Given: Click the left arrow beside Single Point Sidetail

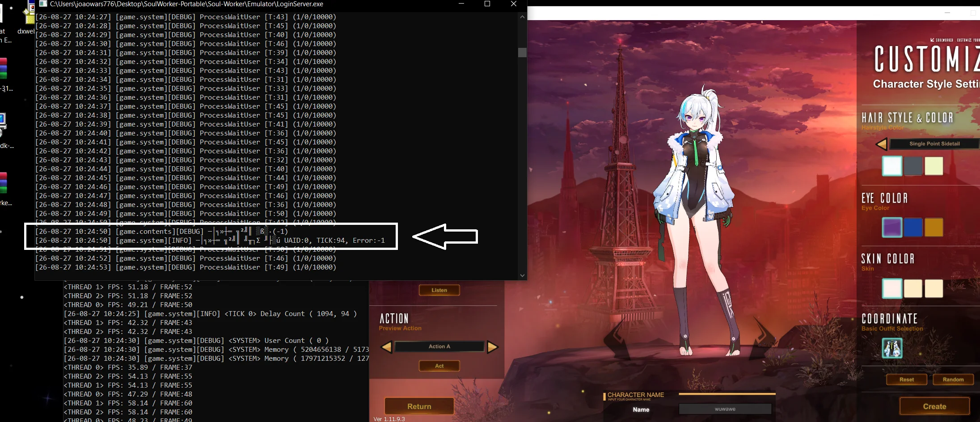Looking at the screenshot, I should click(x=882, y=144).
